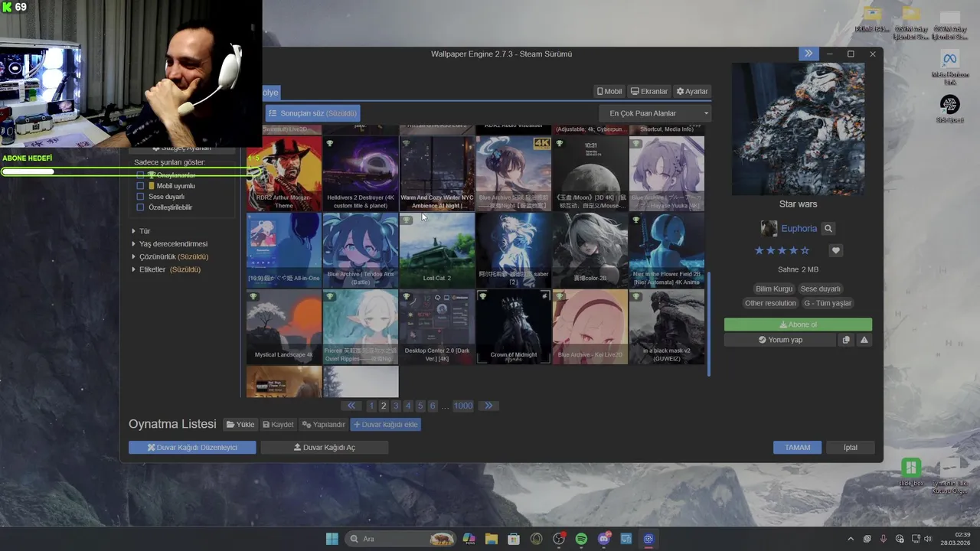Expand Etiketler filter section
Viewport: 980px width, 551px height.
point(165,269)
